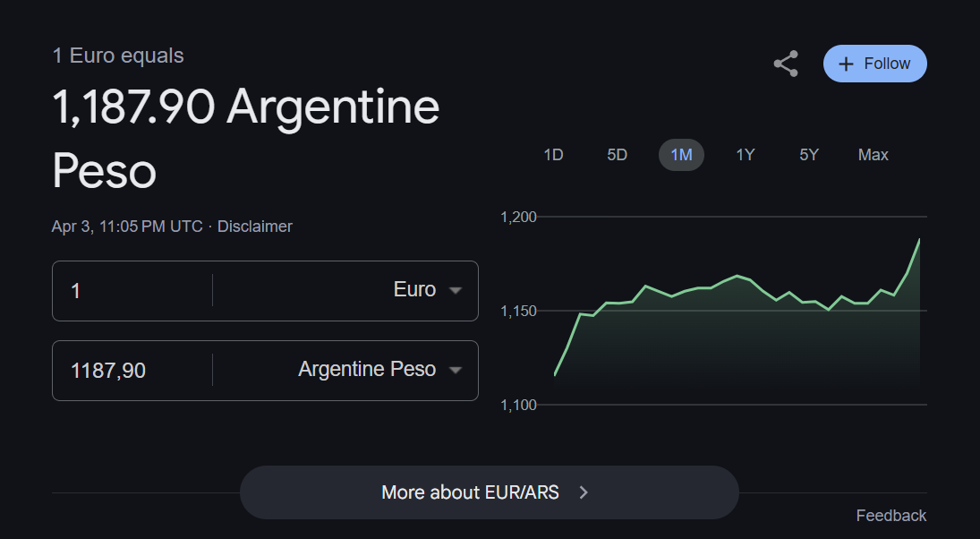Open the Disclaimer link

click(x=255, y=227)
